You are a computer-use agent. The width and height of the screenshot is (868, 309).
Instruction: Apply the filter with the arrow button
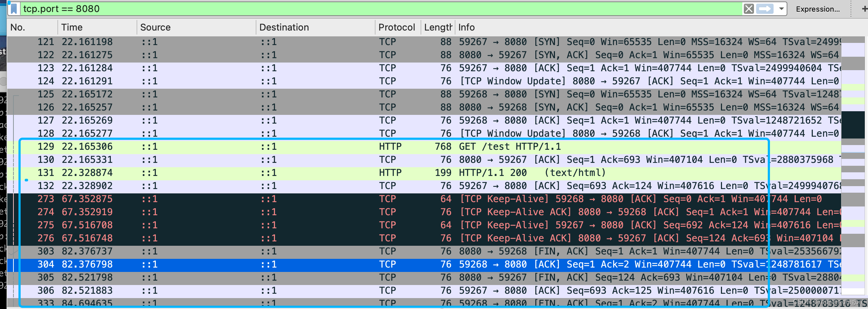click(765, 9)
